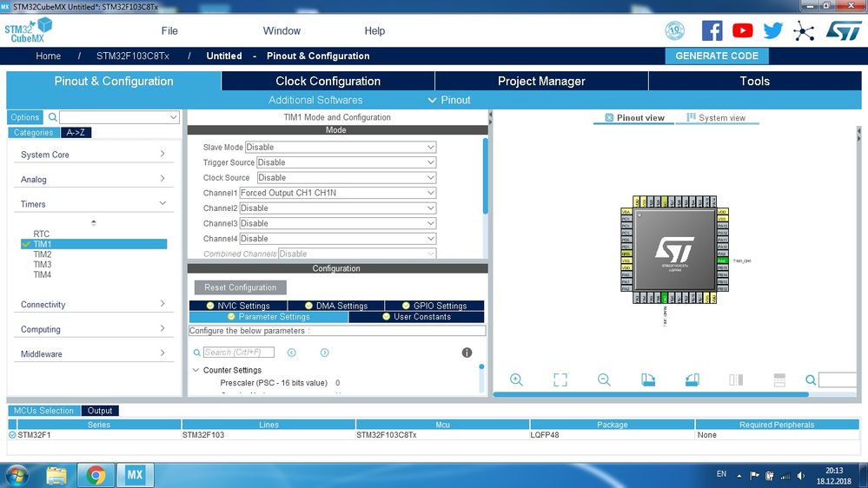
Task: Collapse the Counter Settings group
Action: (x=196, y=370)
